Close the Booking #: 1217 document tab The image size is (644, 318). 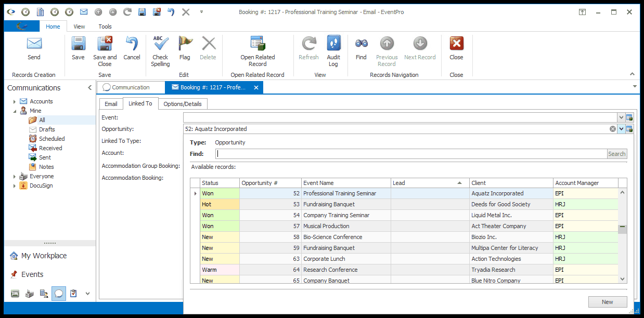[256, 87]
